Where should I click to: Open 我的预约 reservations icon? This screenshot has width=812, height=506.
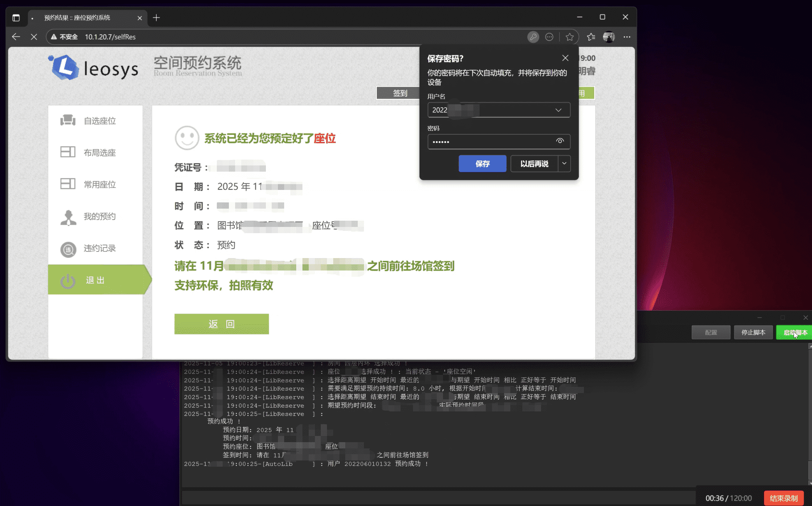tap(68, 217)
